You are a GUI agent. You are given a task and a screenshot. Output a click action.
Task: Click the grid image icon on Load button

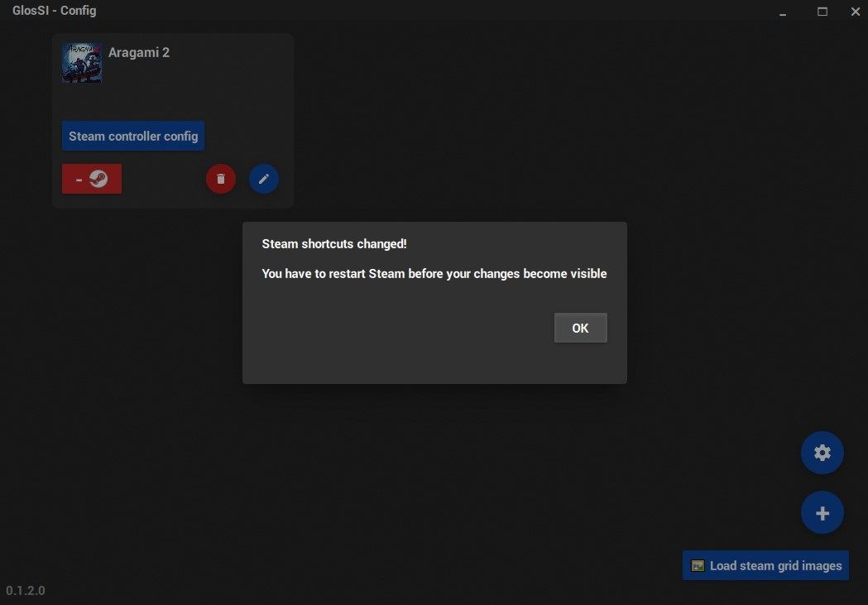coord(698,564)
